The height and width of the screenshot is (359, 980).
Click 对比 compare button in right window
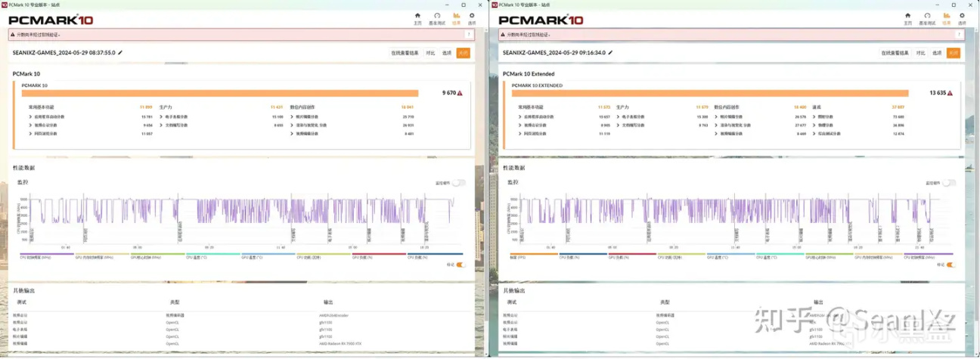(920, 53)
